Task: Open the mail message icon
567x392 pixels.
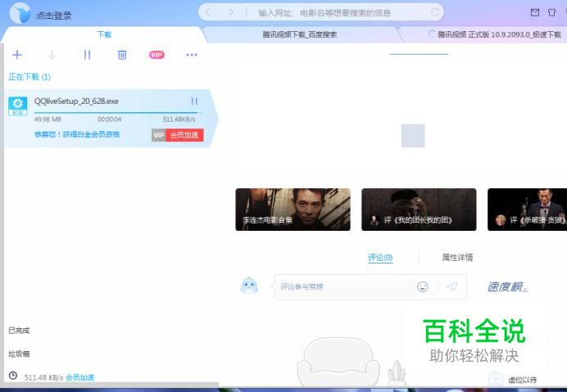Action: [x=535, y=12]
